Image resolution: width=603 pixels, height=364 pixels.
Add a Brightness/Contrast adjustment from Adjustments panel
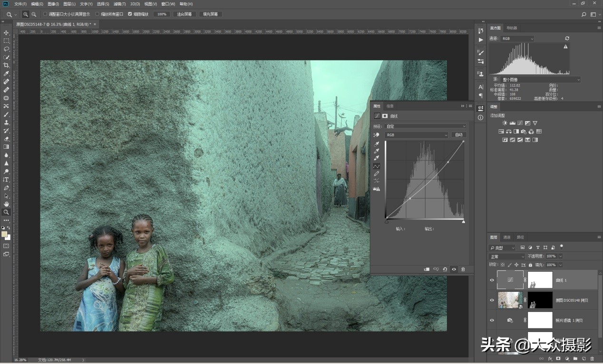(505, 123)
